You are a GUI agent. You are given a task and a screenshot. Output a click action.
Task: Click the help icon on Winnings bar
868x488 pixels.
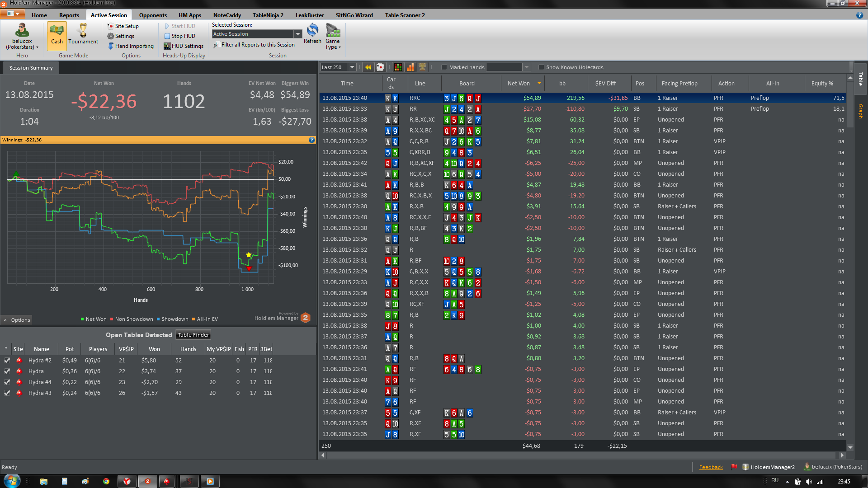pos(311,140)
